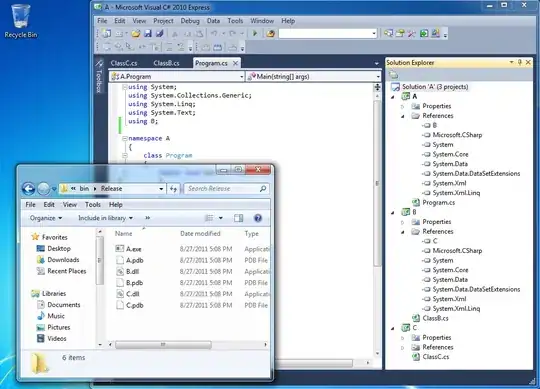
Task: Click the Explorer back arrow button
Action: [x=29, y=189]
